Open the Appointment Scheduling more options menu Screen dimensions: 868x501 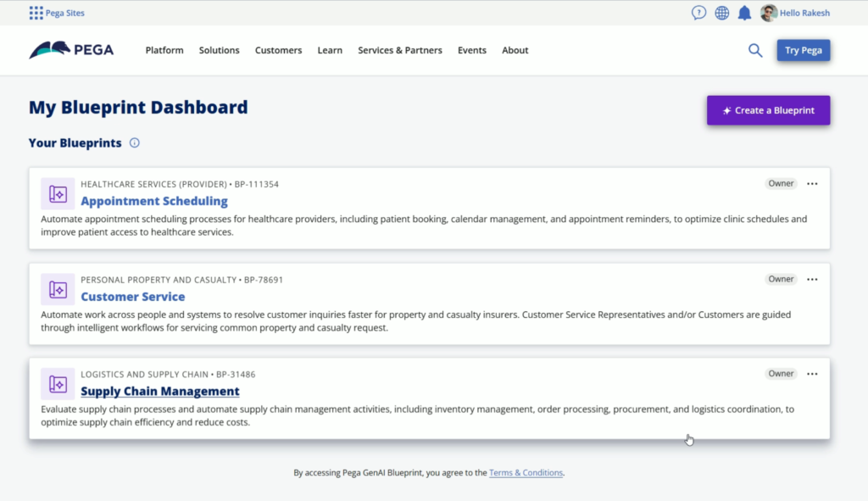pyautogui.click(x=812, y=183)
